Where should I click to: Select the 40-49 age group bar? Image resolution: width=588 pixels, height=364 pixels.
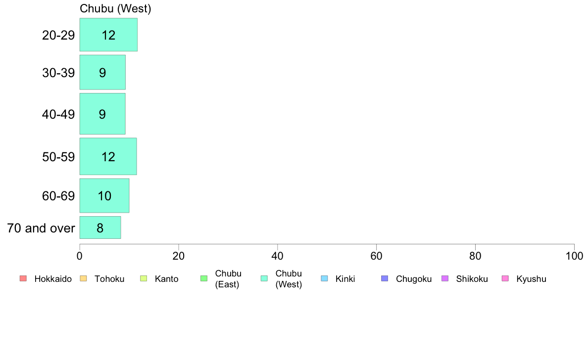(x=102, y=114)
